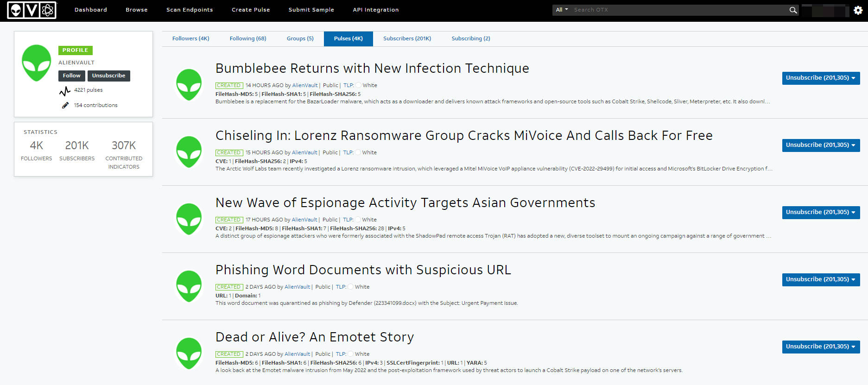Click AlienVault author link in Espionage row

click(304, 220)
